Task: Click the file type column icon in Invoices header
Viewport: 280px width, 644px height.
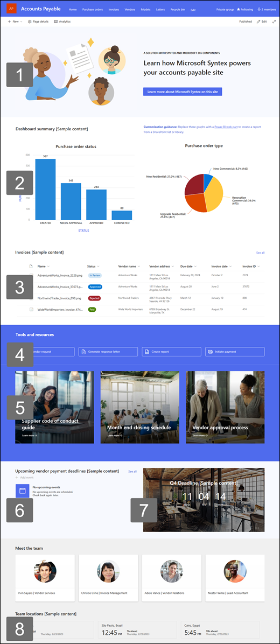Action: coord(31,266)
